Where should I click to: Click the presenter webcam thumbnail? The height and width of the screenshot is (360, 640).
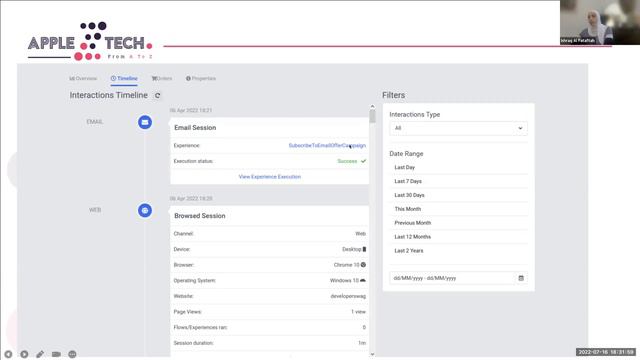pos(600,22)
